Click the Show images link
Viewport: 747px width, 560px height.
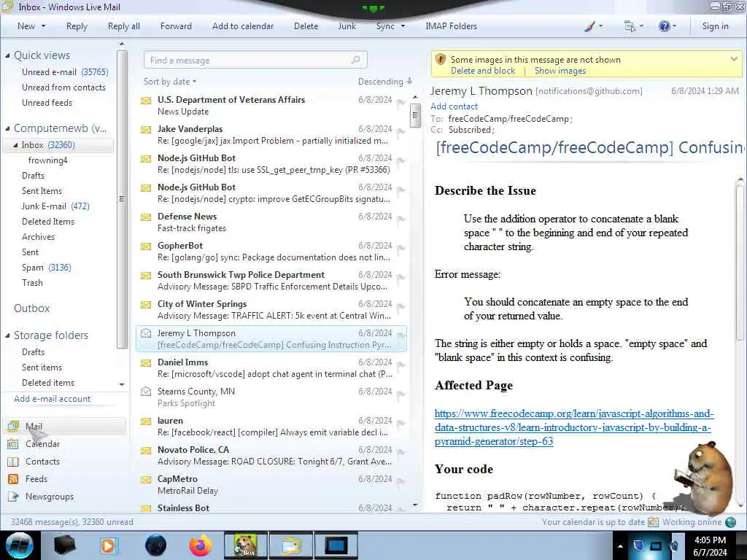pos(560,71)
